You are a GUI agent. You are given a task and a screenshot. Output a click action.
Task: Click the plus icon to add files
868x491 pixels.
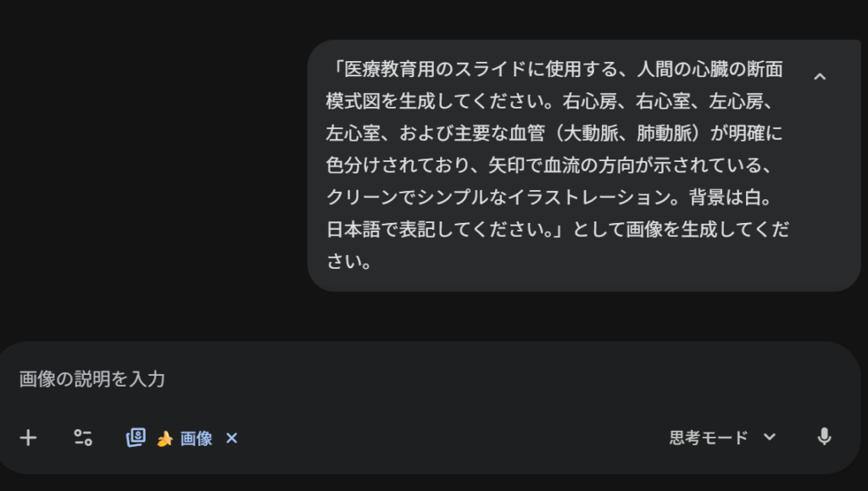pos(29,438)
